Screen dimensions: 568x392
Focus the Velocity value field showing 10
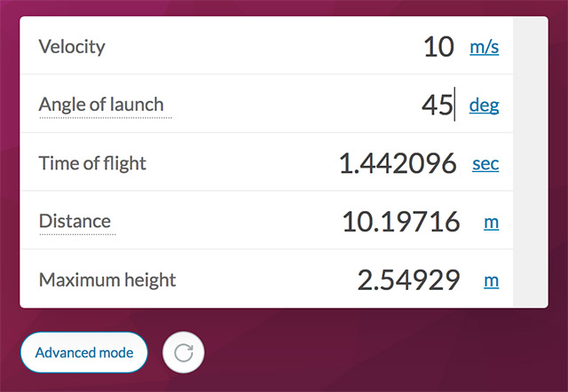click(438, 47)
